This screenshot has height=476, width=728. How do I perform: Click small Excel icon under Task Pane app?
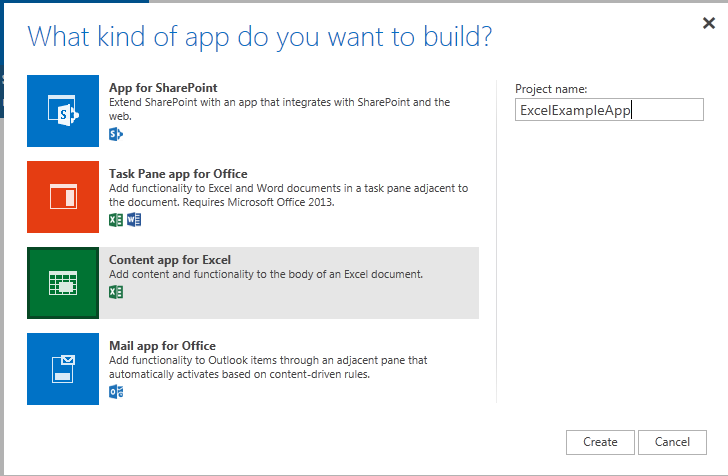[x=116, y=220]
